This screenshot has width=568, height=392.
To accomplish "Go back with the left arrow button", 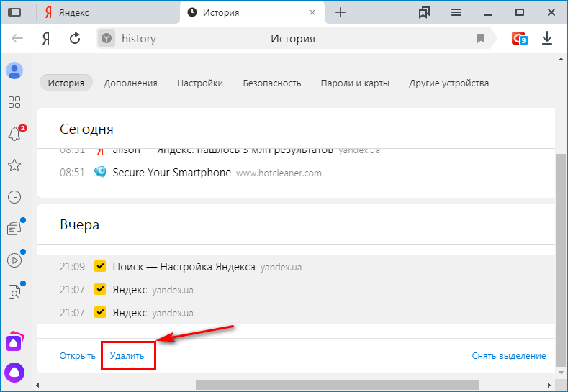I will coord(17,38).
